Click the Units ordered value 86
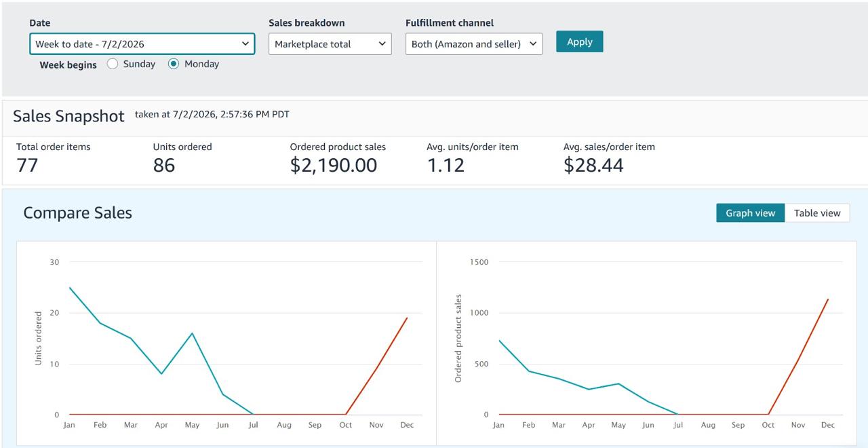868x448 pixels. point(164,165)
